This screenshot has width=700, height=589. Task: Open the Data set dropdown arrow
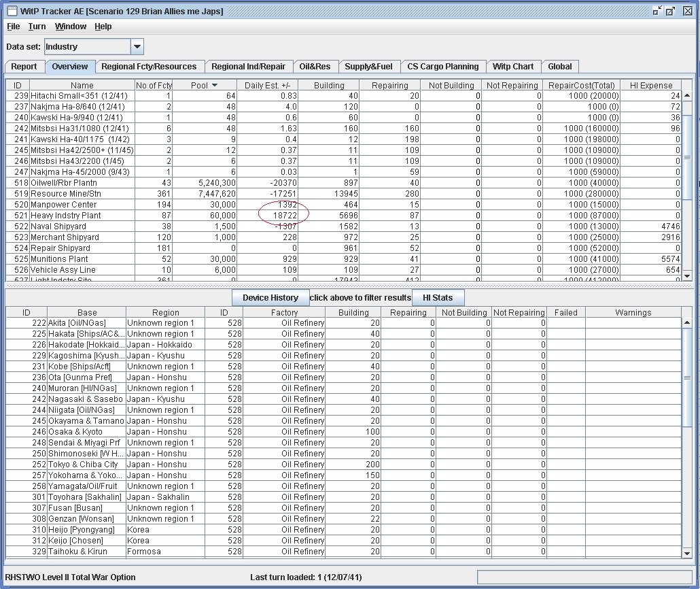137,47
